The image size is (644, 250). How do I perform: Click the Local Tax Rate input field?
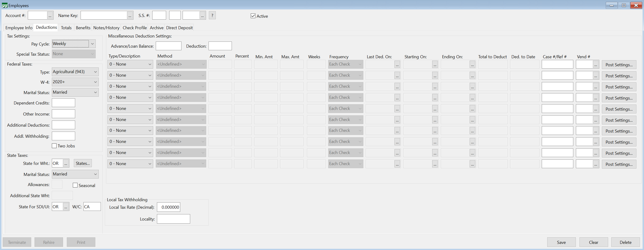168,207
